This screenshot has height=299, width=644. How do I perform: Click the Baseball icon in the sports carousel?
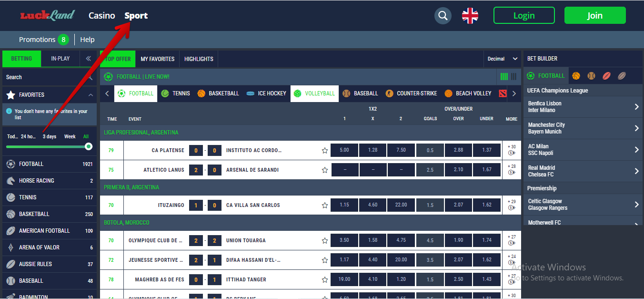point(346,93)
